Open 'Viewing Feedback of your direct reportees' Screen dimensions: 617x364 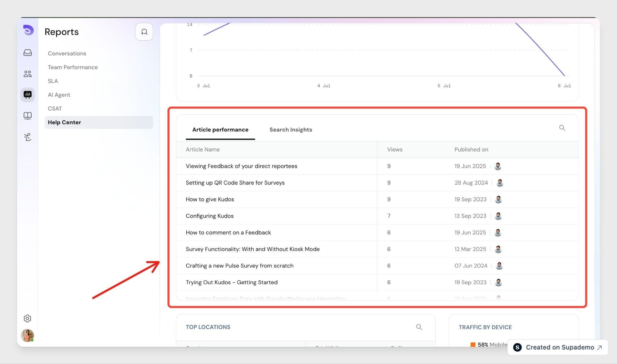241,166
